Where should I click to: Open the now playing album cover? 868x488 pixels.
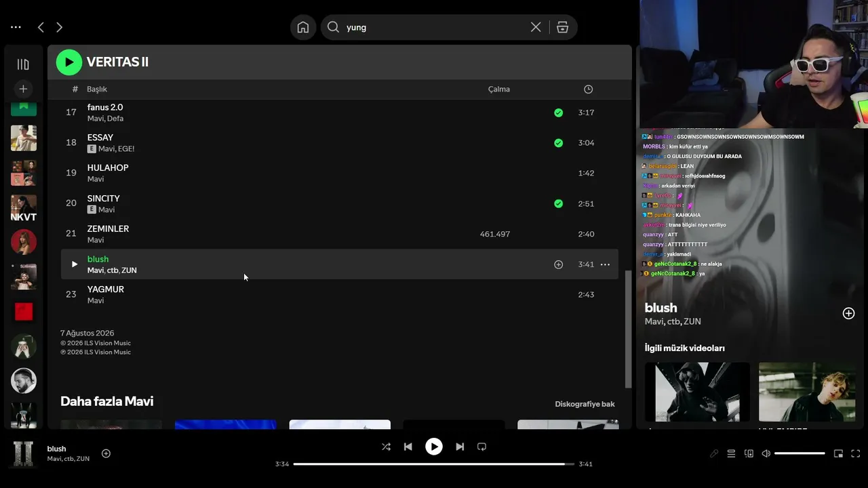[x=24, y=453]
